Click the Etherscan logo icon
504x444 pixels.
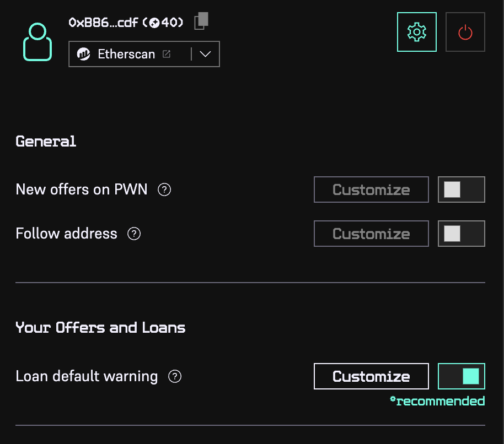click(84, 54)
